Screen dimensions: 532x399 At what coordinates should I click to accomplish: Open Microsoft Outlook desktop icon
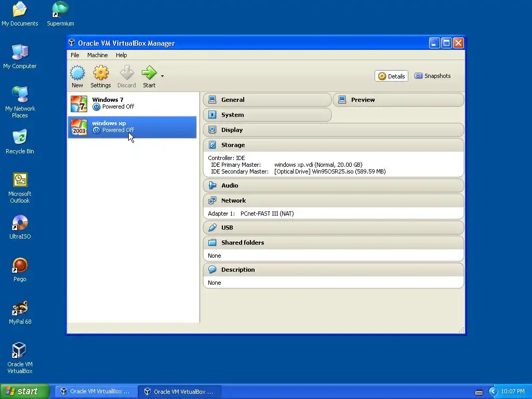20,188
